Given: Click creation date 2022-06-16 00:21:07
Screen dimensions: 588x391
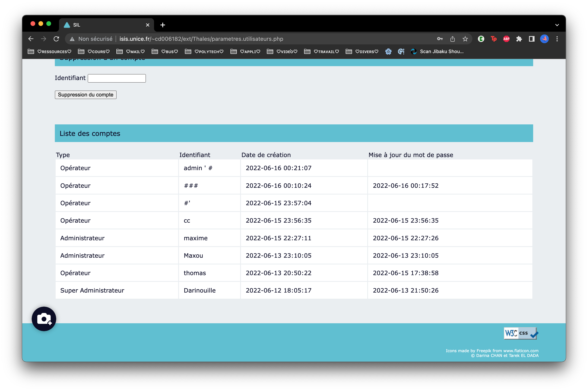Looking at the screenshot, I should 279,168.
